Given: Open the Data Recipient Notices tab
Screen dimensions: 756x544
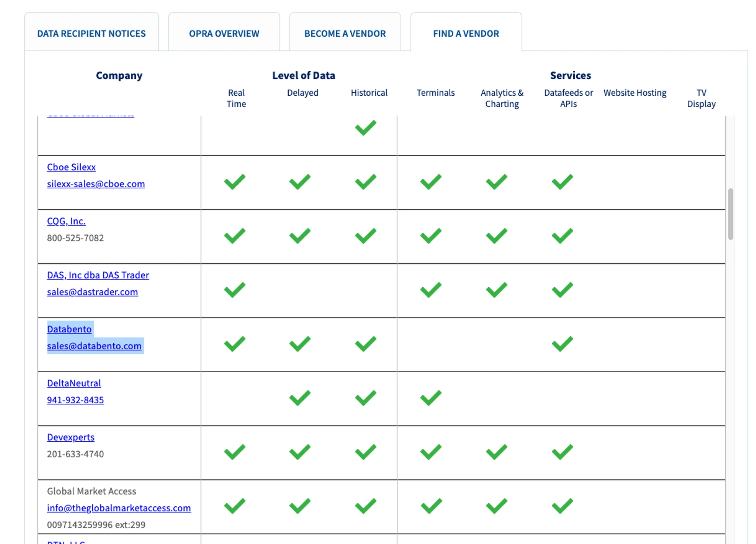Looking at the screenshot, I should (92, 33).
